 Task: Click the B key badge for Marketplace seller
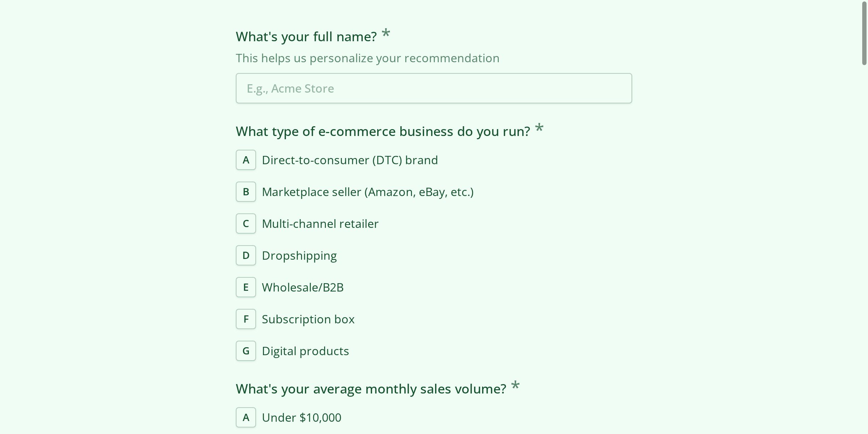click(246, 192)
